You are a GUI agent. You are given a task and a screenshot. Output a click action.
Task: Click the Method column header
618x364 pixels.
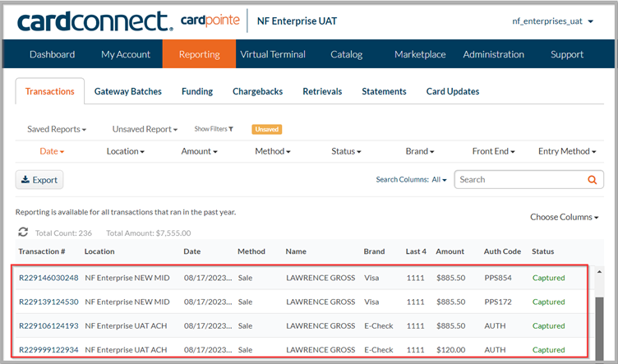(x=251, y=251)
